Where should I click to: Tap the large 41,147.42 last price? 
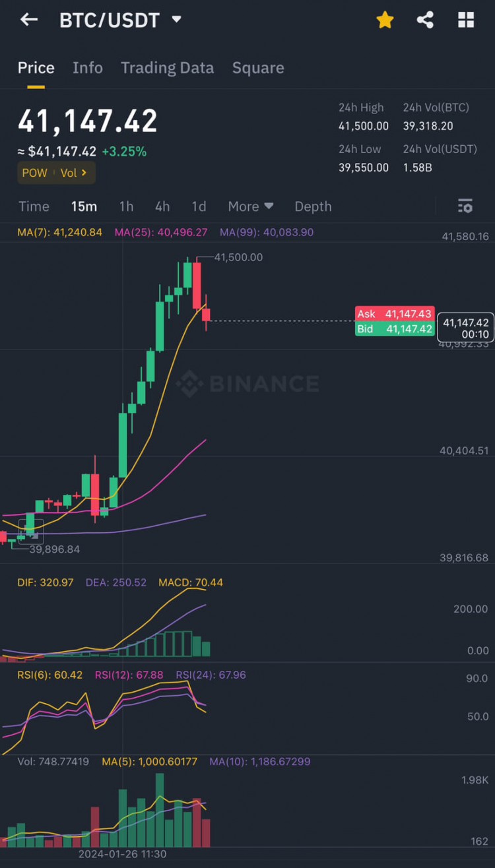click(x=88, y=121)
